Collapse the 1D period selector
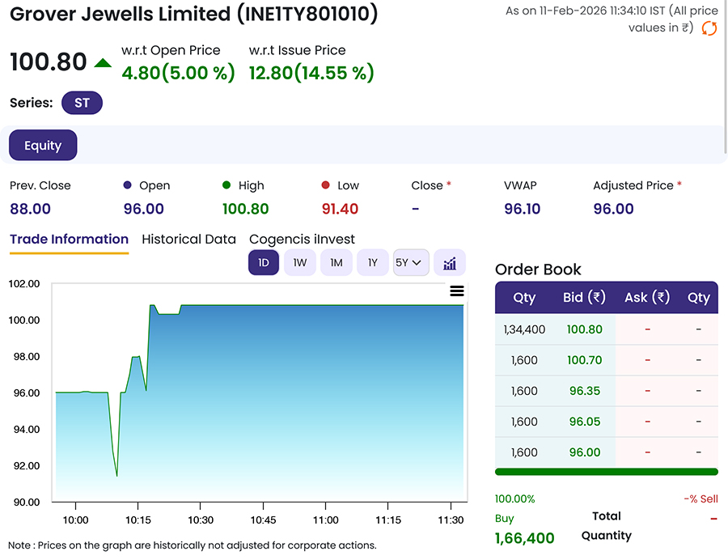The height and width of the screenshot is (560, 728). (x=263, y=262)
